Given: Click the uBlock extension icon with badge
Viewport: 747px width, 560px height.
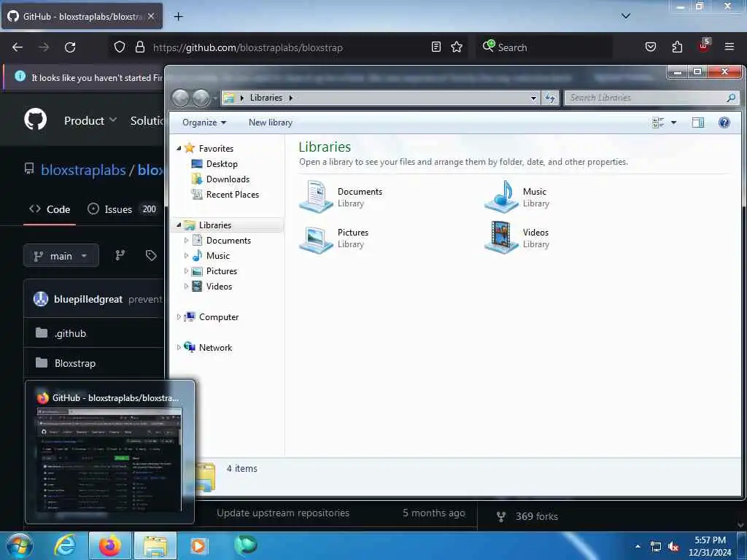Looking at the screenshot, I should [704, 46].
